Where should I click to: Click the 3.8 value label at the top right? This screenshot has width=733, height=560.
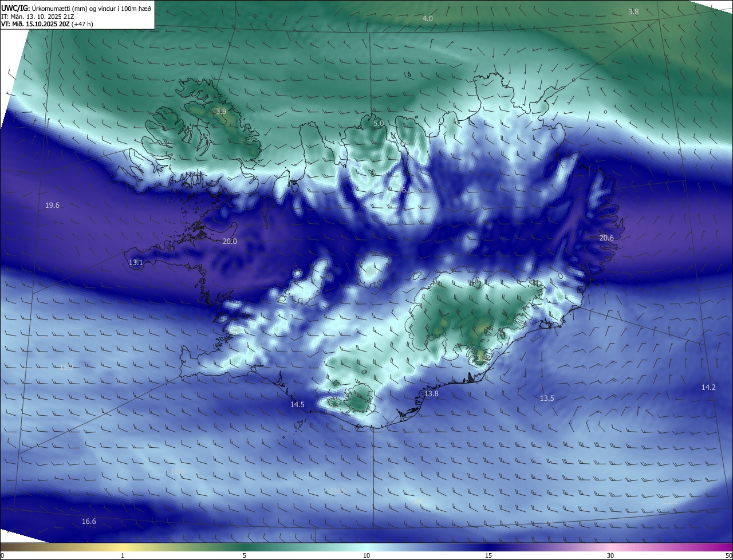pos(633,11)
